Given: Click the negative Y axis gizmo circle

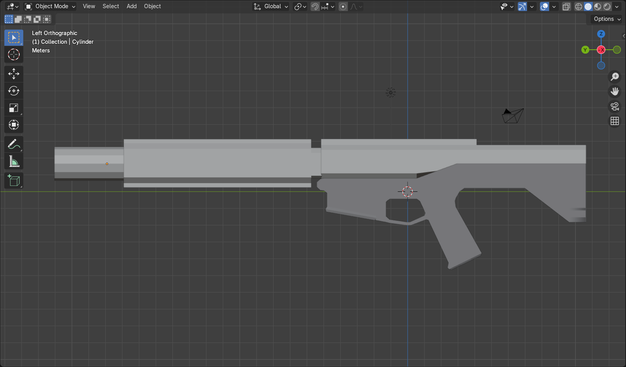Looking at the screenshot, I should [x=617, y=50].
